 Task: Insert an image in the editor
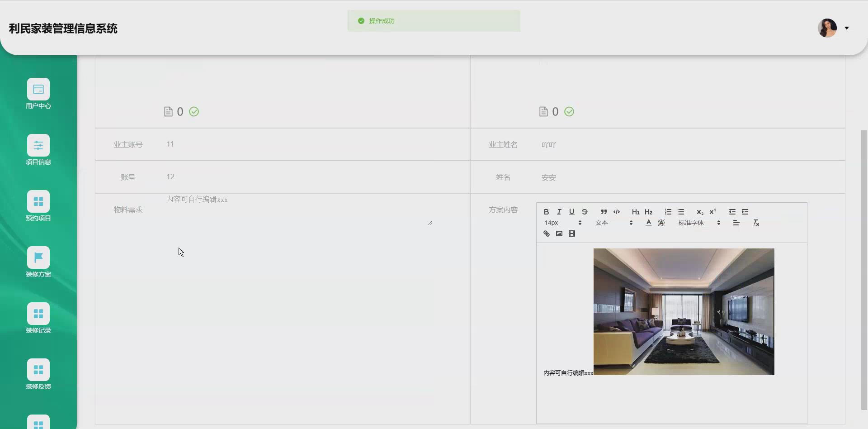click(x=559, y=234)
